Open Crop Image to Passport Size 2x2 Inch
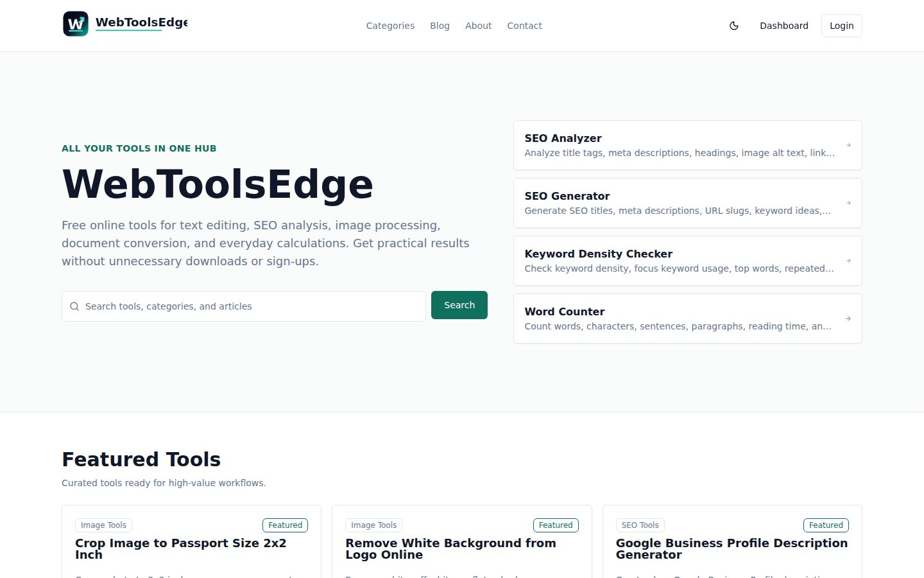The height and width of the screenshot is (578, 924). [181, 549]
